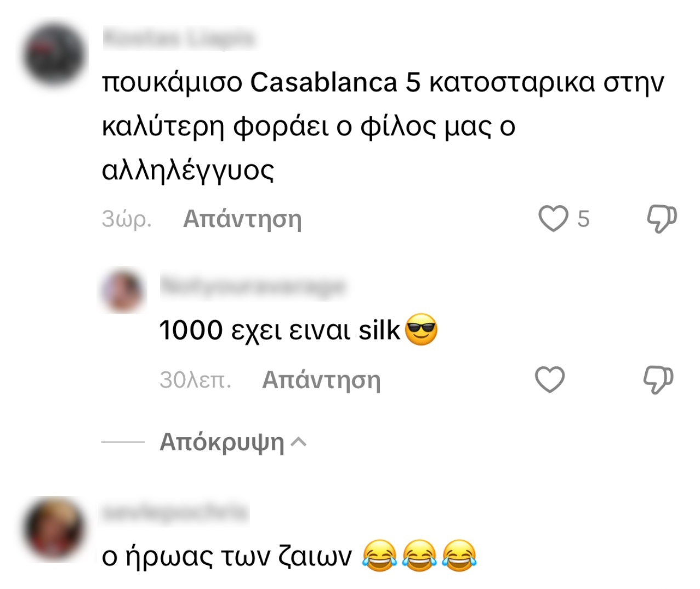Click the 30λεπ. timestamp
This screenshot has height=589, width=700.
tap(195, 380)
